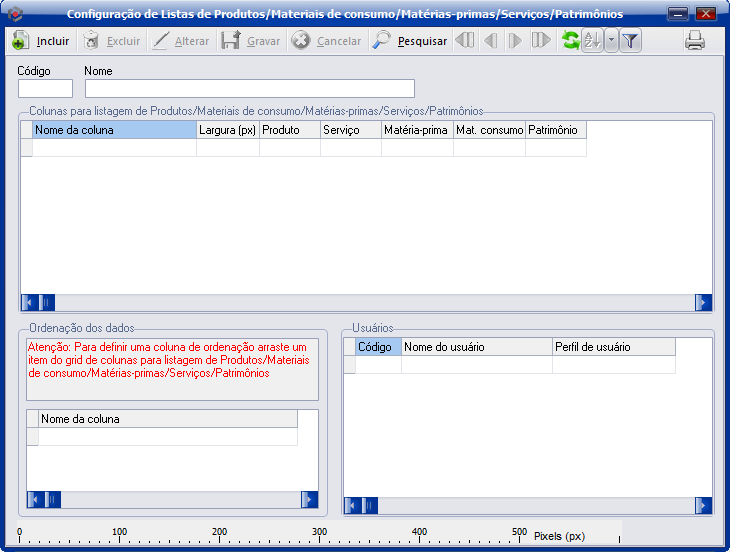The image size is (730, 552).
Task: Click the app icon in title bar
Action: point(15,14)
